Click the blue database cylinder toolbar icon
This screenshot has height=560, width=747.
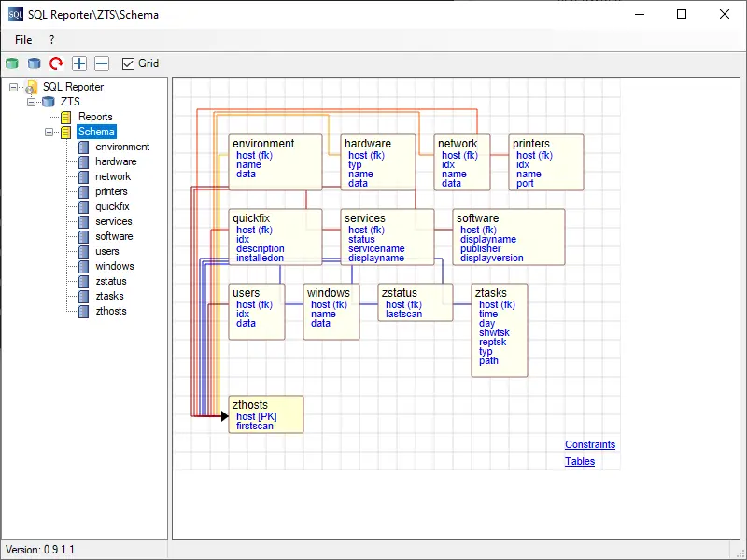click(x=34, y=63)
